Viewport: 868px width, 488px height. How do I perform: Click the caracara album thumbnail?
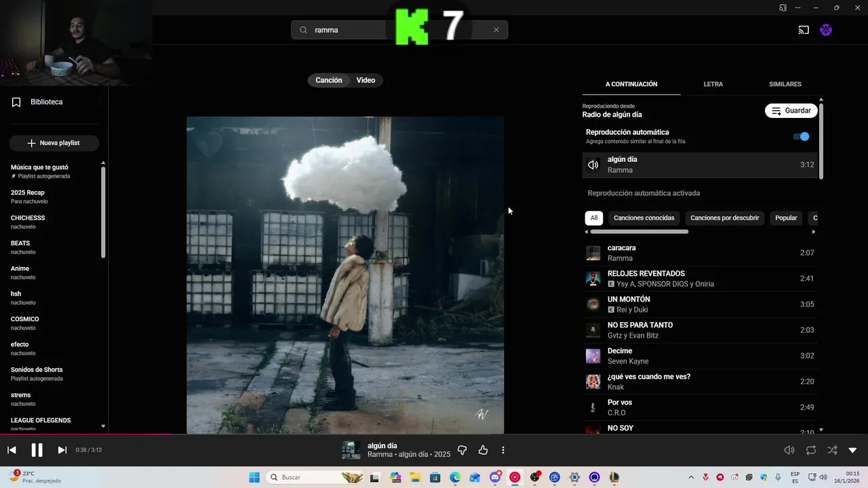(593, 253)
